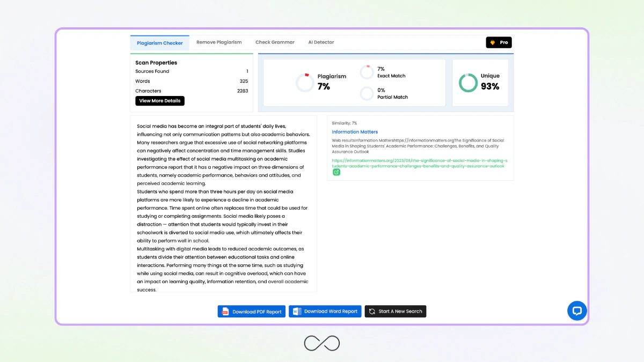The height and width of the screenshot is (362, 644).
Task: Click the diamond icon on Pro button
Action: point(493,42)
